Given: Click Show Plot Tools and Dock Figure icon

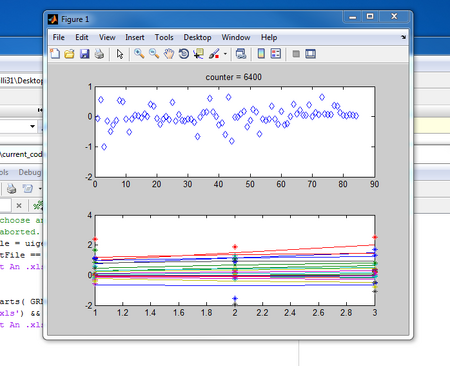Looking at the screenshot, I should click(x=310, y=54).
